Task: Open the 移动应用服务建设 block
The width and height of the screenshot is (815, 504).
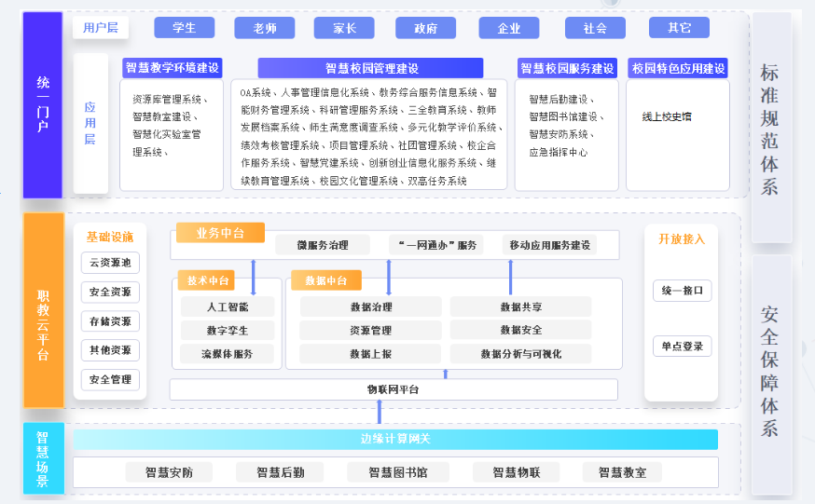Action: (x=548, y=245)
